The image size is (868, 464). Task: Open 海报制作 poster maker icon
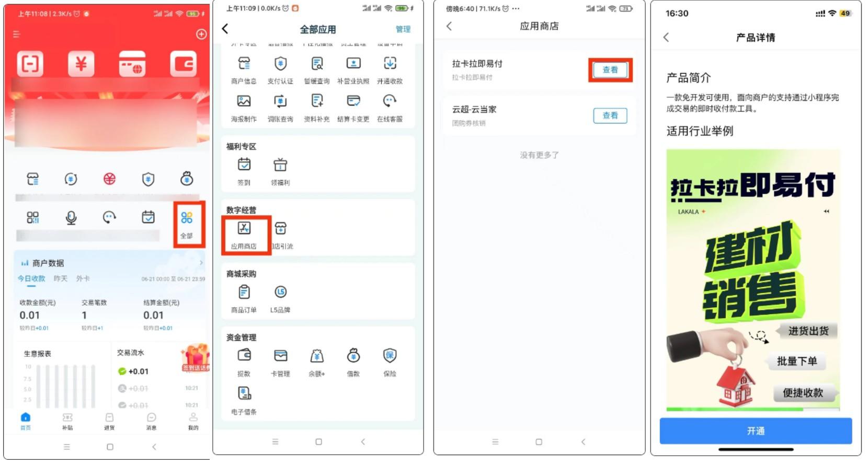point(244,107)
